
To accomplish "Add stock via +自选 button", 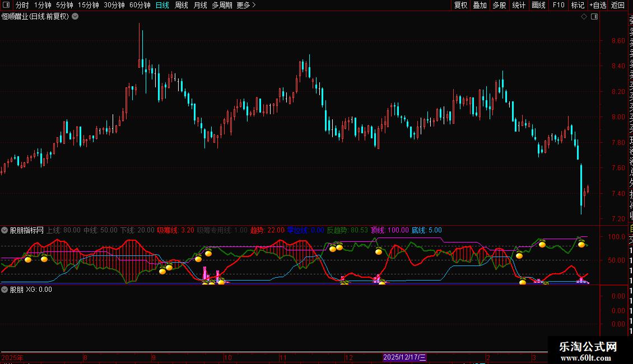I will click(598, 5).
